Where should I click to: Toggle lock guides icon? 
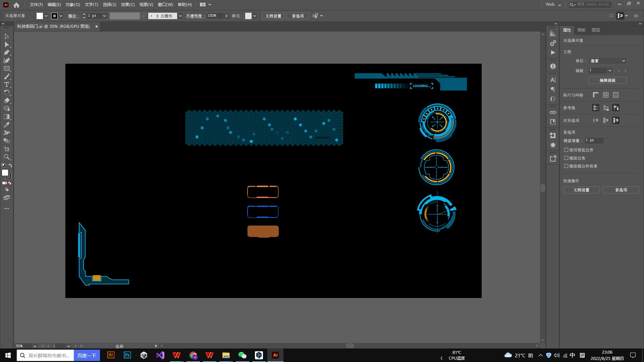tap(606, 108)
